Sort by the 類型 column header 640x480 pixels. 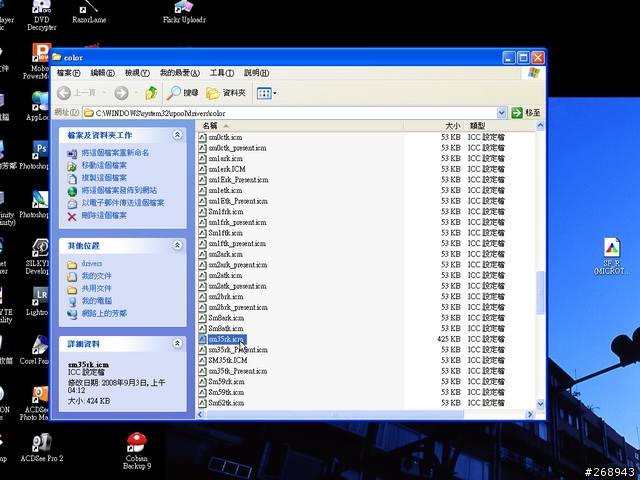pyautogui.click(x=500, y=126)
